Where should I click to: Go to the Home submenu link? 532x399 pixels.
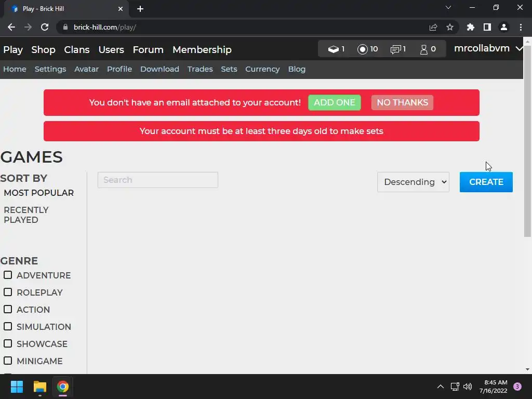(15, 69)
